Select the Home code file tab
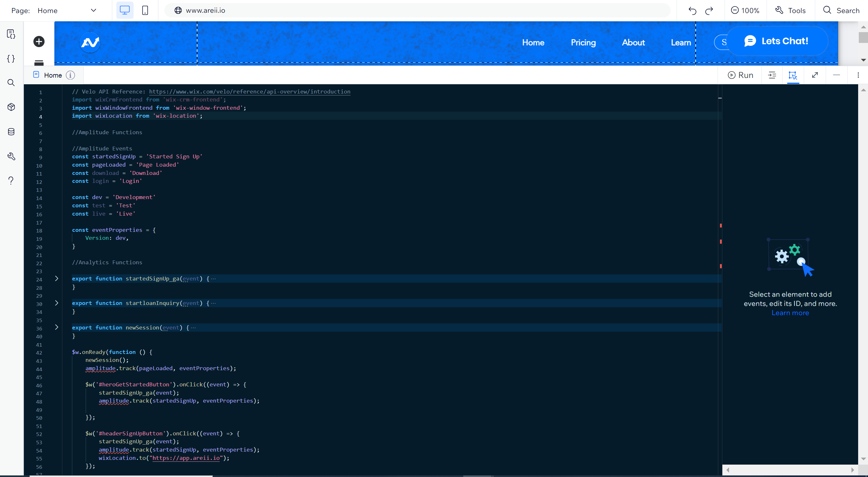The height and width of the screenshot is (477, 868). click(53, 75)
